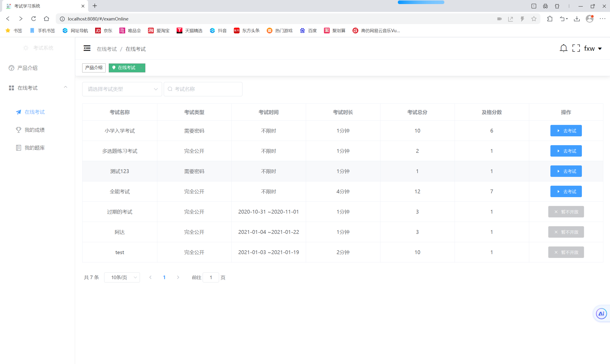Go to browser home page icon

click(x=46, y=19)
